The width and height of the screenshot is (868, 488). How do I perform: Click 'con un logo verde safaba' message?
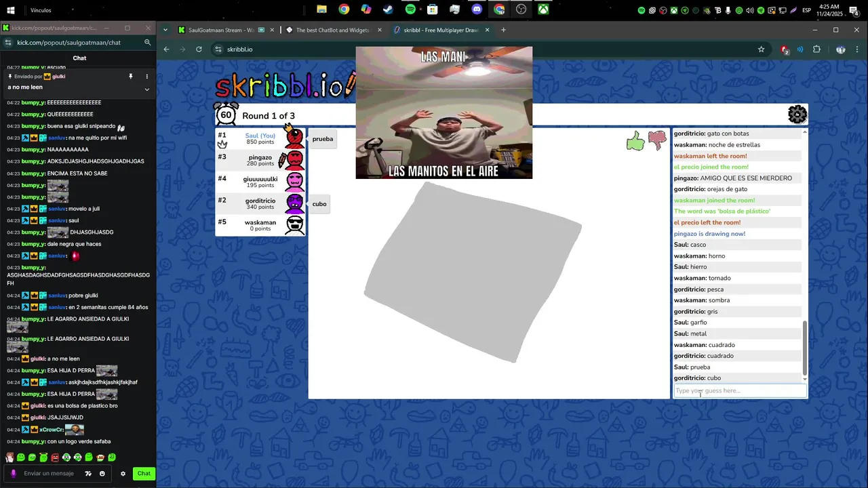click(79, 442)
